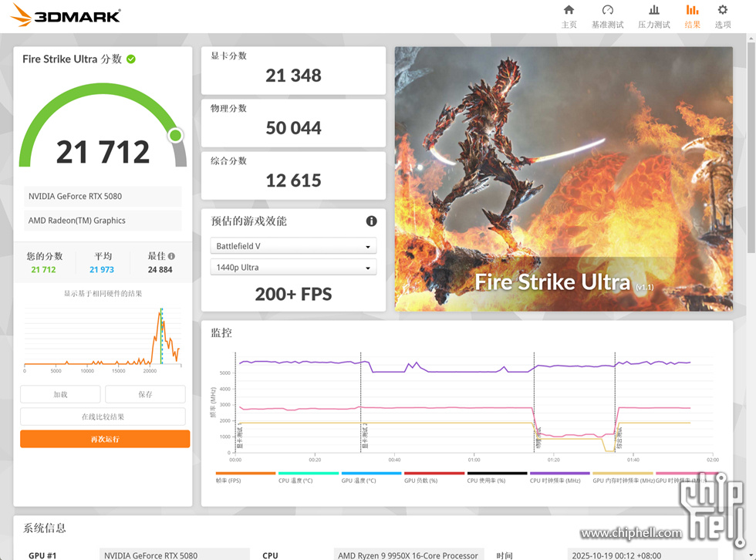The width and height of the screenshot is (756, 560).
Task: Click the CPU 时钟频率 purple legend swatch
Action: coord(559,474)
